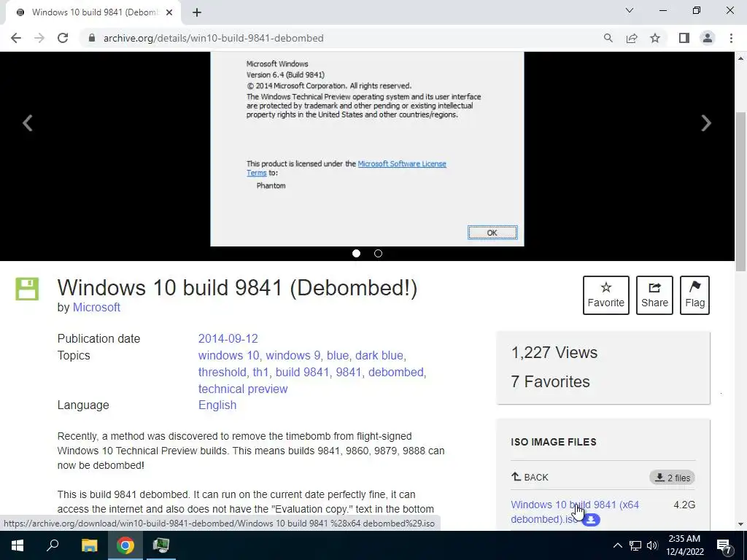Select the second carousel dot
The width and height of the screenshot is (747, 560).
coord(379,253)
